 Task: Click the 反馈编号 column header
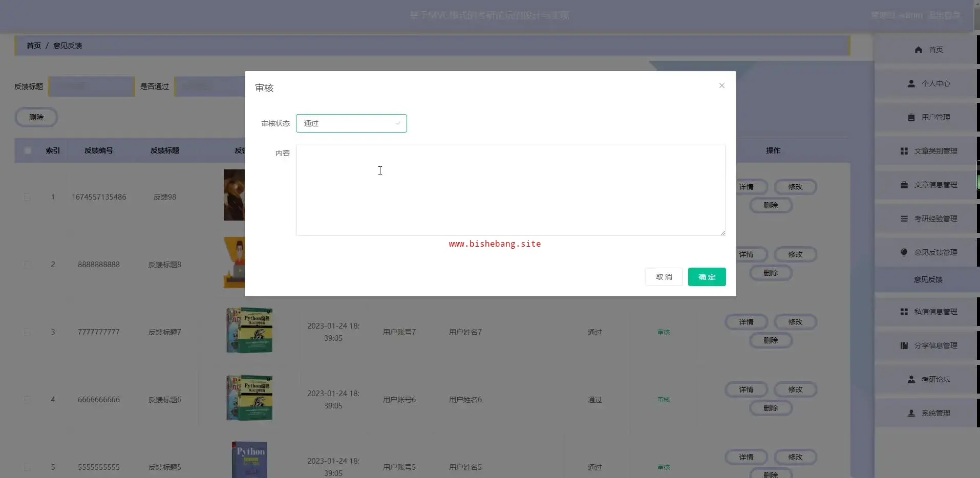coord(99,150)
